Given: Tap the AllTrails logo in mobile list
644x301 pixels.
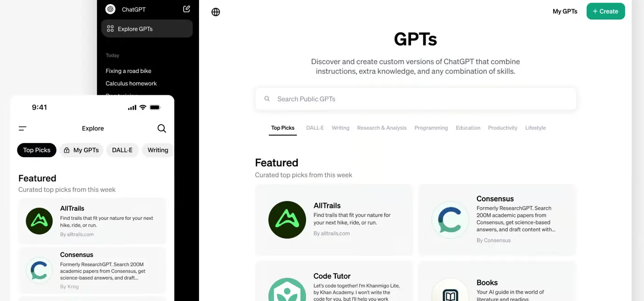Looking at the screenshot, I should (x=39, y=221).
